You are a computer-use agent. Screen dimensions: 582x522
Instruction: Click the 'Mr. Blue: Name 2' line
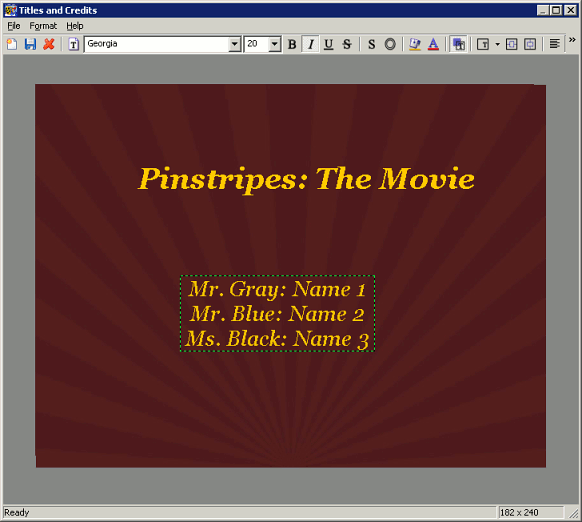tap(277, 314)
